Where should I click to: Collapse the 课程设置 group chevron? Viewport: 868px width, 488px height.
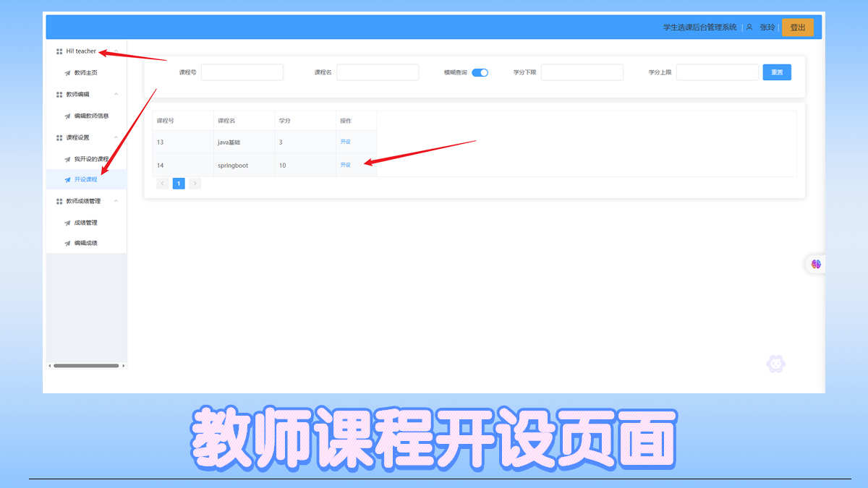tap(116, 137)
